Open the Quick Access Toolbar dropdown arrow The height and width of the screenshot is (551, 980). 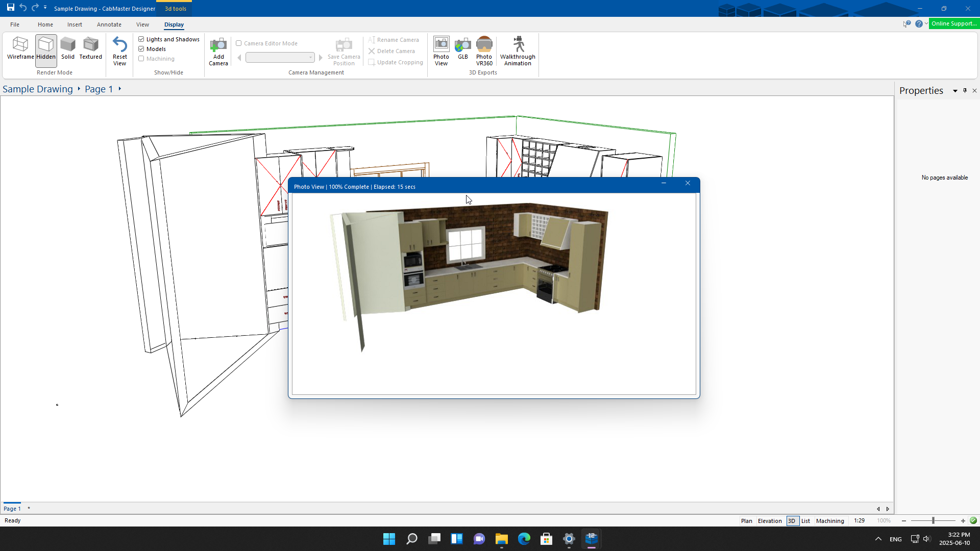(x=45, y=8)
